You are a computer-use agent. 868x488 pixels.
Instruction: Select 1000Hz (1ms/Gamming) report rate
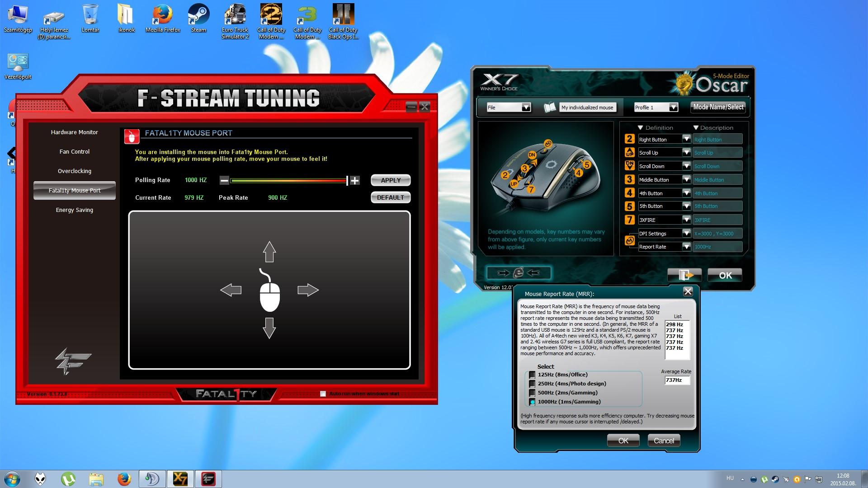(532, 402)
